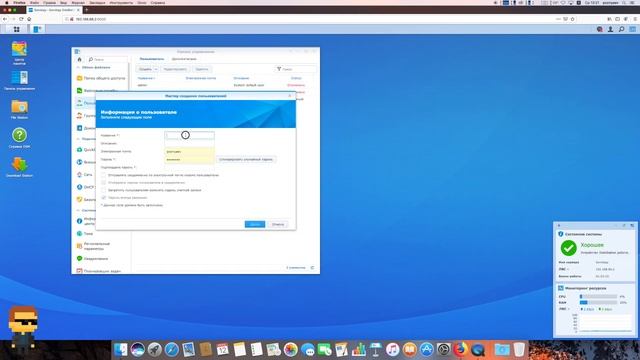
Task: Switch to the Пользователь tab
Action: 152,59
